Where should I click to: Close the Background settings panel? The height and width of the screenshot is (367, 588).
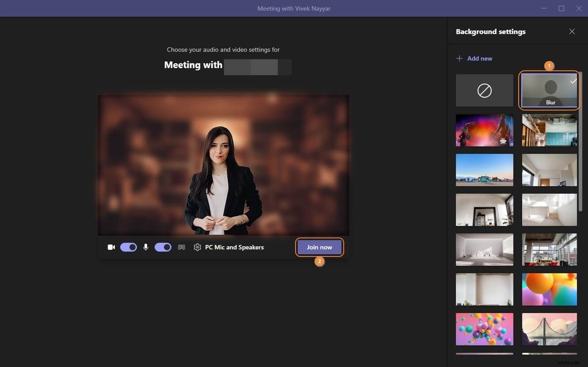pos(572,31)
